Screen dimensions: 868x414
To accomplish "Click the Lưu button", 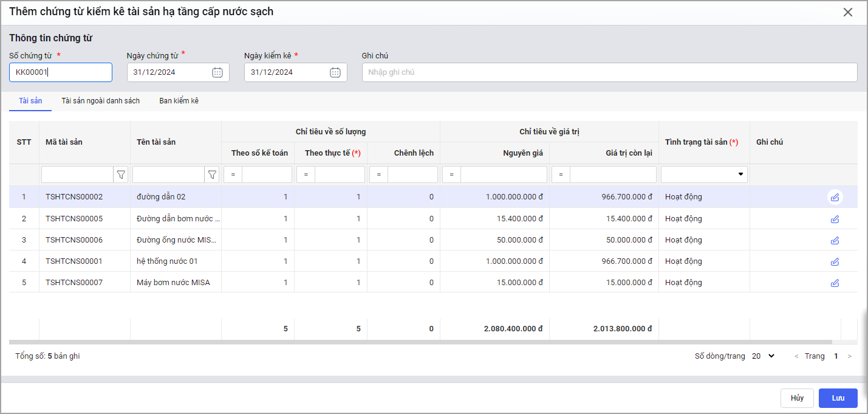I will 838,398.
